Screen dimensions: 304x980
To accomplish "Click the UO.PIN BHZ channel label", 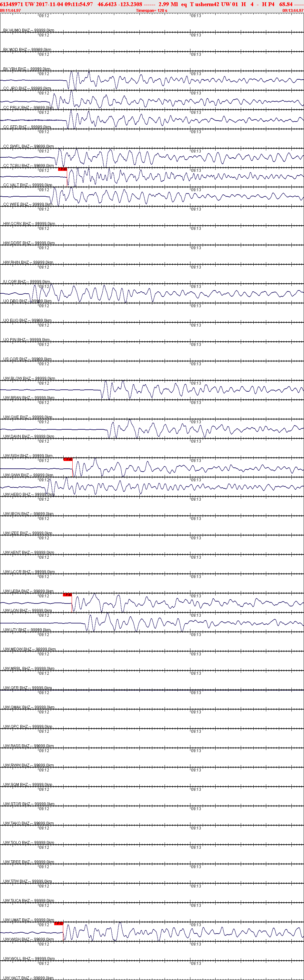I will coord(26,340).
